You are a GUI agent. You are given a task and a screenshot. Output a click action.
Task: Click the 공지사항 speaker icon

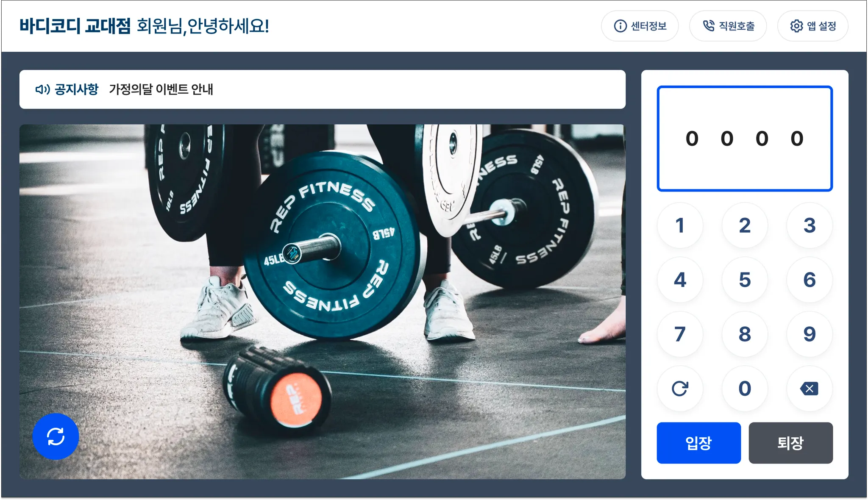42,89
